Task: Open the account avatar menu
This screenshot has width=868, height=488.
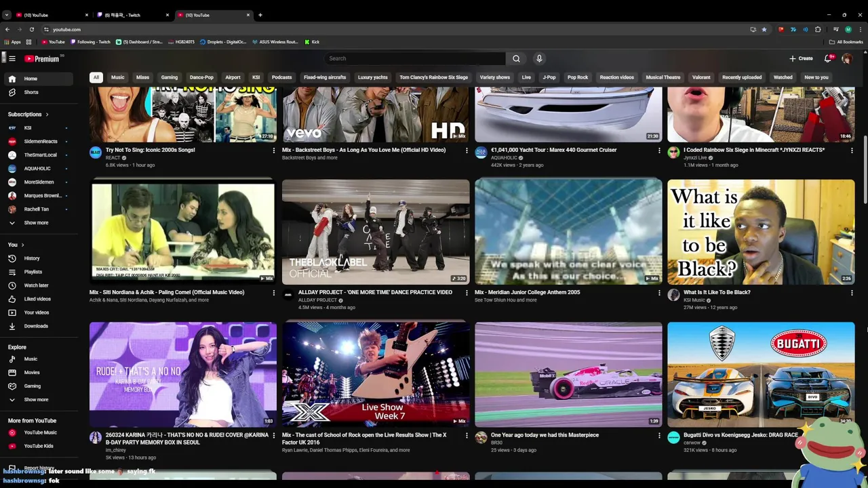Action: coord(846,58)
